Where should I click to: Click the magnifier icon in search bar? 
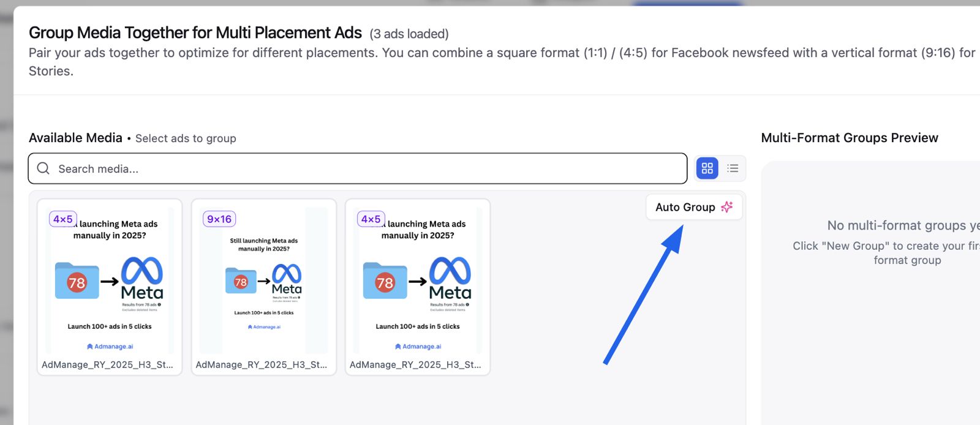pos(43,168)
